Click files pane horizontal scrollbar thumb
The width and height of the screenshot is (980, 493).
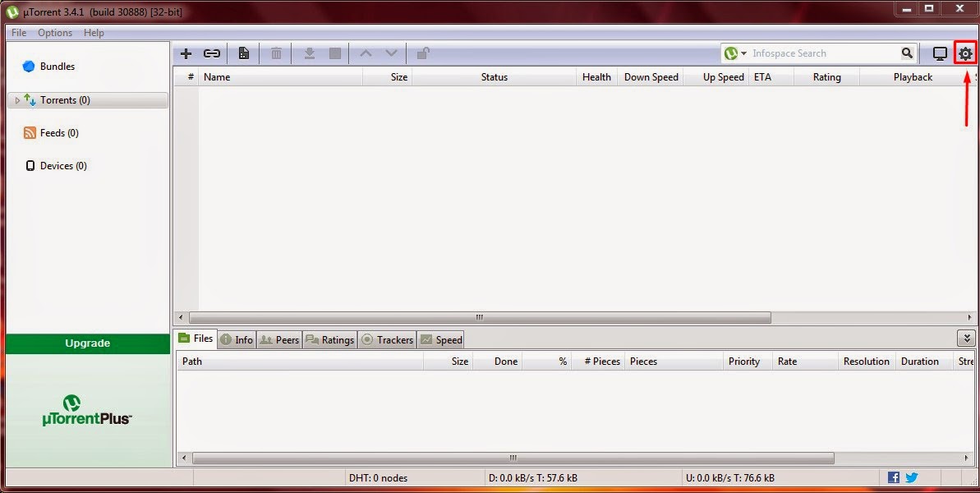pos(513,458)
